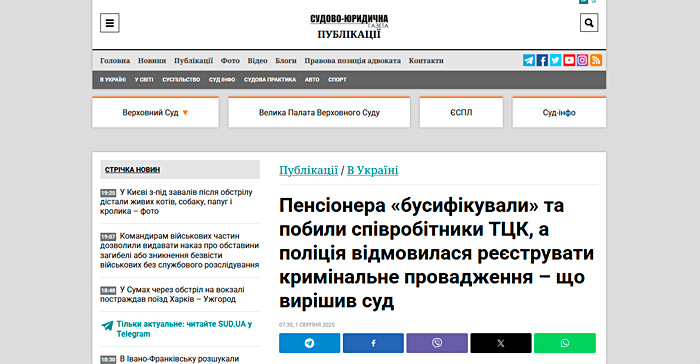Click the Telegram plane icon in news feed
This screenshot has width=700, height=364.
pyautogui.click(x=107, y=326)
